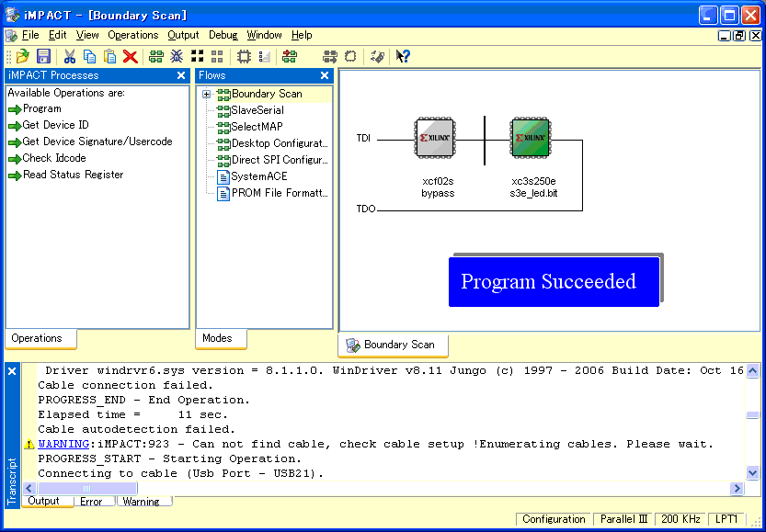This screenshot has height=532, width=766.
Task: Open the File menu
Action: 30,35
